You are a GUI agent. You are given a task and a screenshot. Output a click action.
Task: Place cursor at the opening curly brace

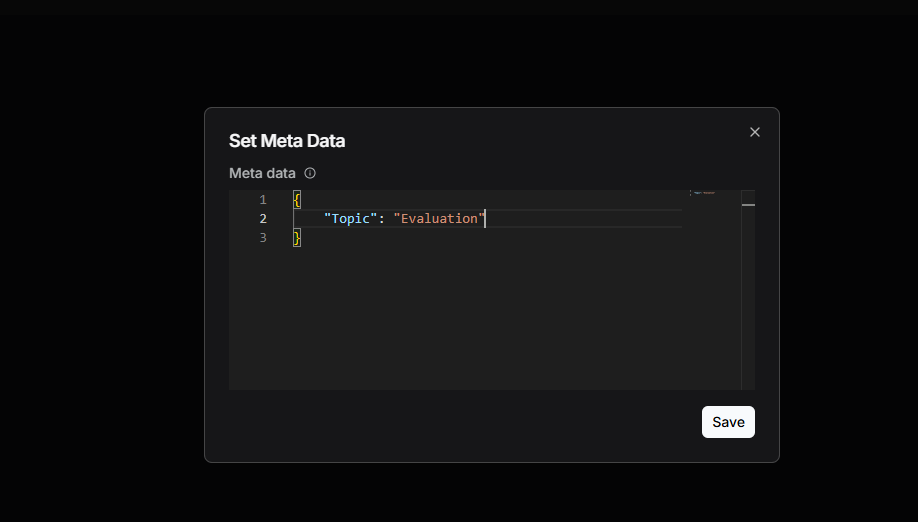pyautogui.click(x=297, y=200)
